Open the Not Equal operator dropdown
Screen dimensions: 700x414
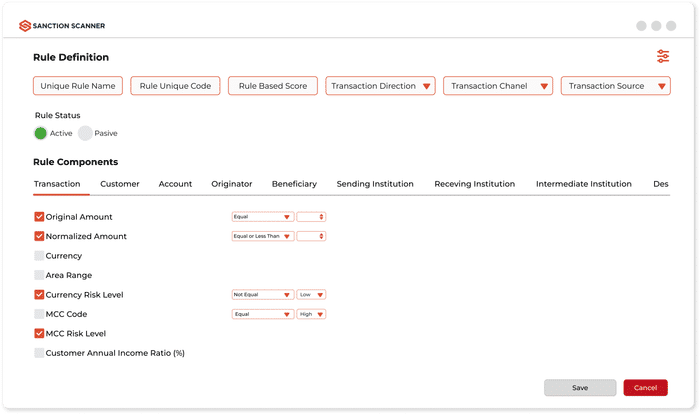(x=262, y=294)
